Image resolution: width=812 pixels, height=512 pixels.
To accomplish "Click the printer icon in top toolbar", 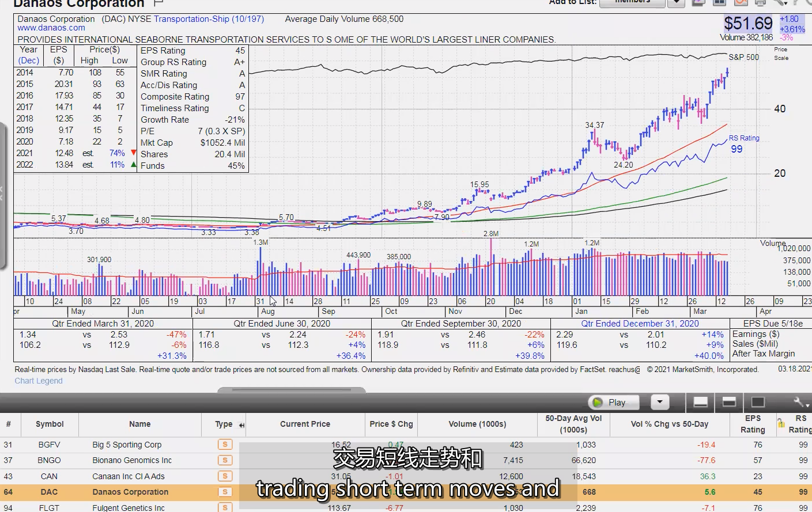I will 760,2.
